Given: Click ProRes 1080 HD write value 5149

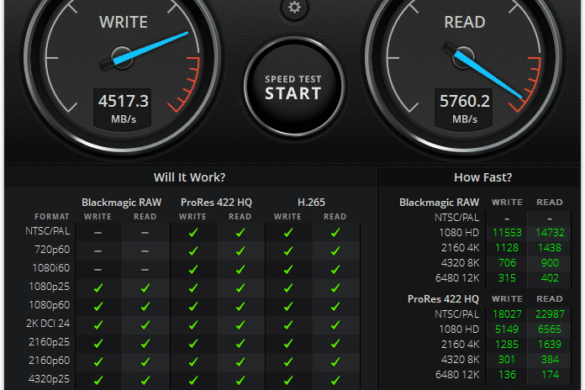Looking at the screenshot, I should click(507, 329).
